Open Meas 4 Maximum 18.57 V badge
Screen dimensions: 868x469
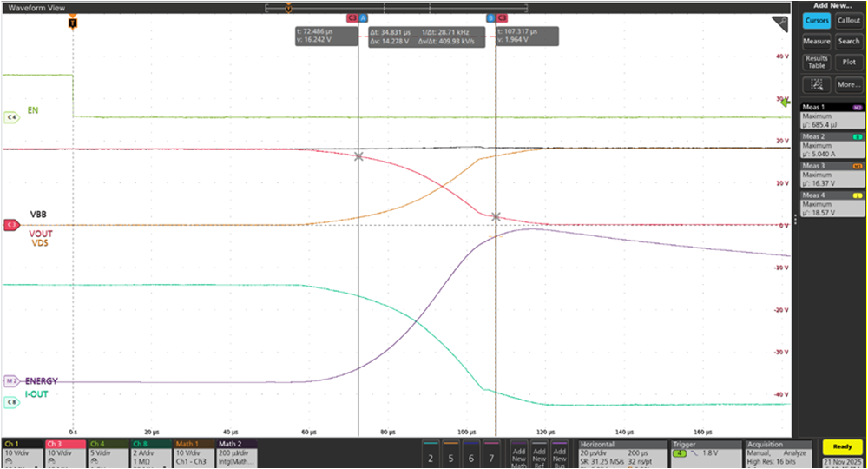coord(832,204)
